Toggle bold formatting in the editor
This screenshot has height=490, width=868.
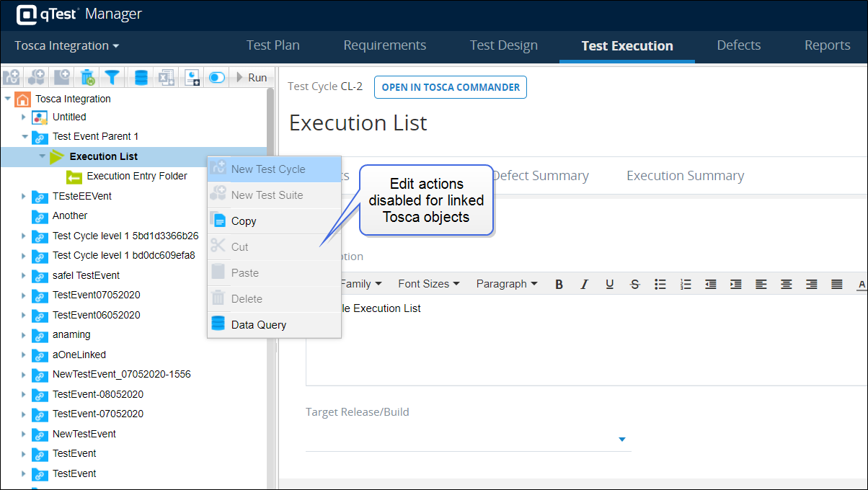[559, 284]
